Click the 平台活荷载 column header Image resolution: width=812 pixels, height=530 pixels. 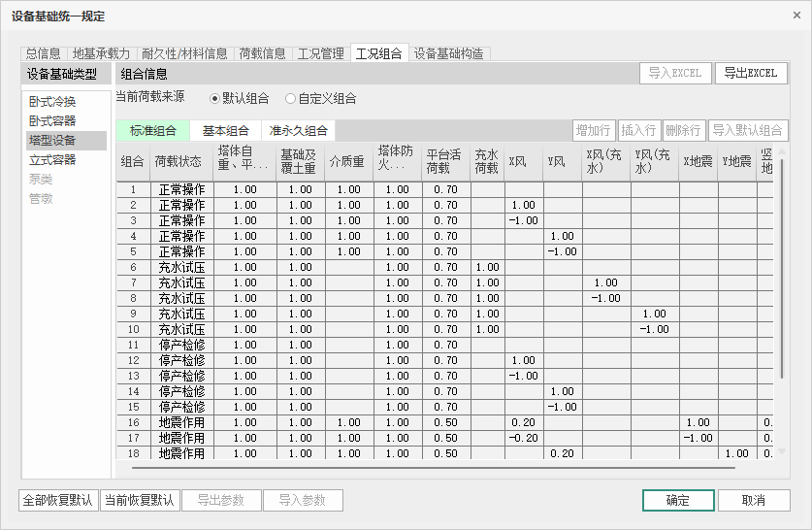point(446,162)
